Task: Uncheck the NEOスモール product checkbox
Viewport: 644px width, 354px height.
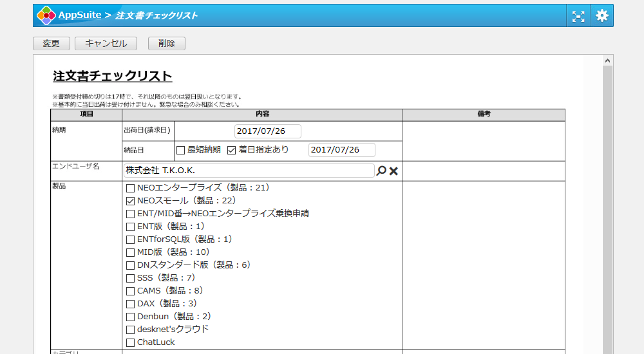Action: [x=131, y=201]
